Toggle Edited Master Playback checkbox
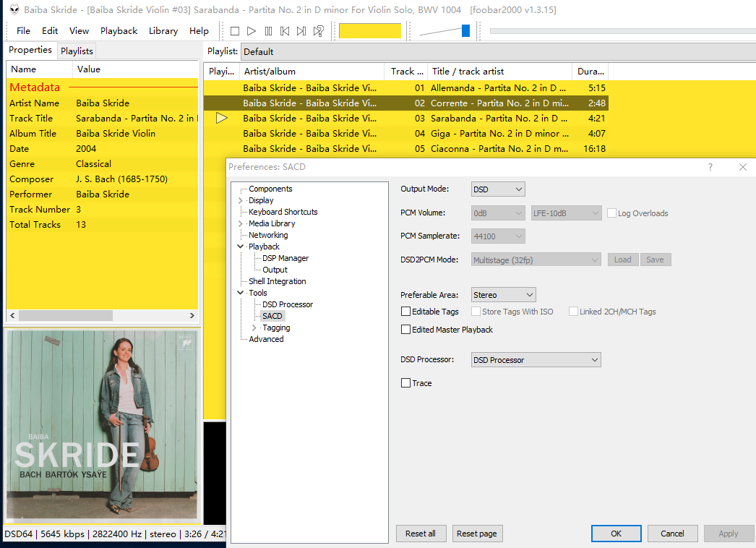This screenshot has width=756, height=548. pyautogui.click(x=405, y=330)
